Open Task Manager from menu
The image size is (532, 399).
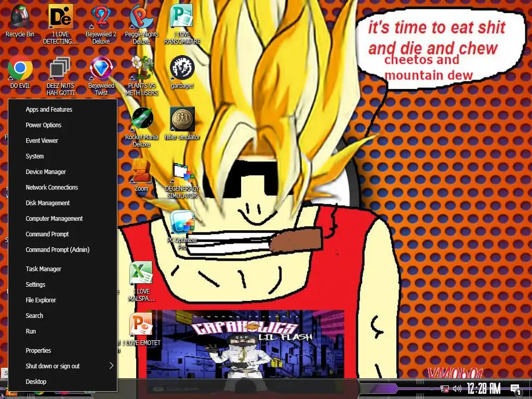coord(63,269)
